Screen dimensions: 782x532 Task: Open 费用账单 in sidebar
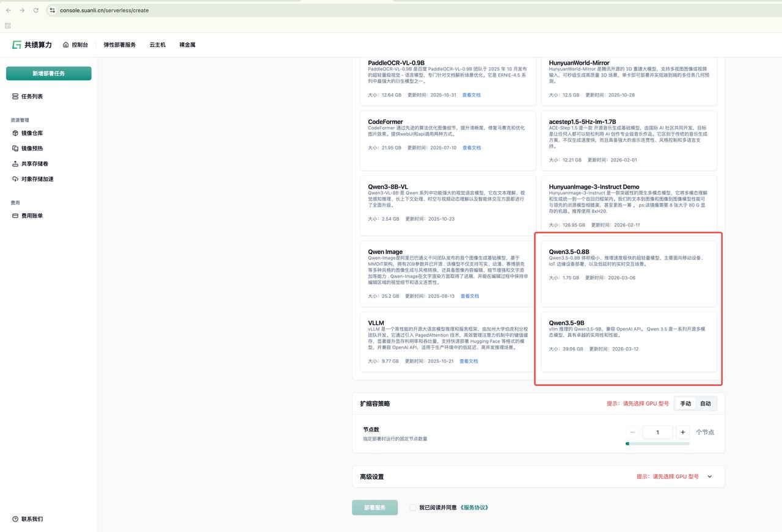tap(32, 216)
